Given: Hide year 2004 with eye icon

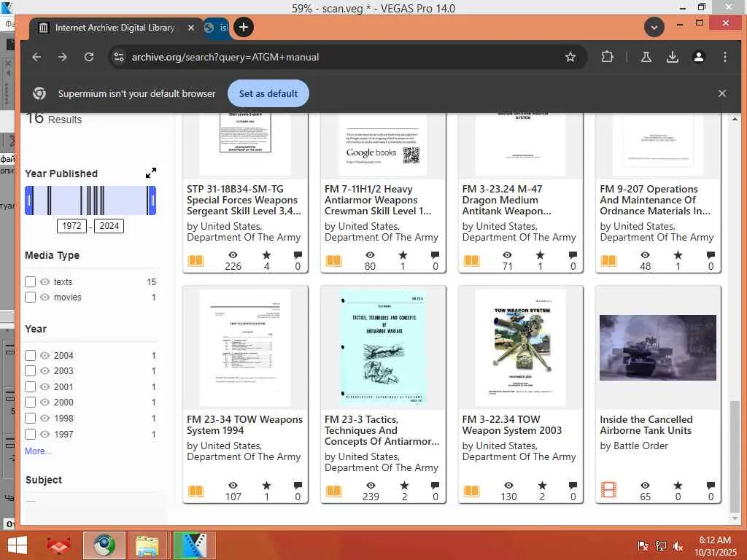Looking at the screenshot, I should (x=44, y=355).
